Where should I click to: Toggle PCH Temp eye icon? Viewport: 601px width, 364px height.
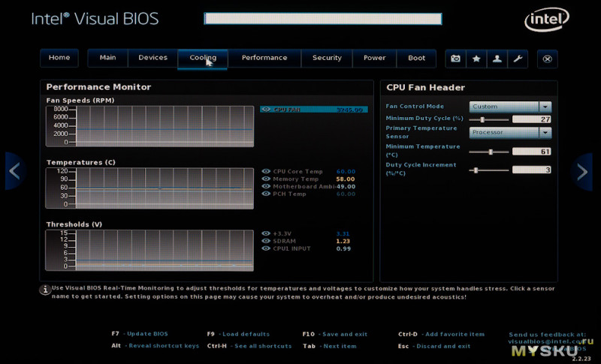[266, 194]
